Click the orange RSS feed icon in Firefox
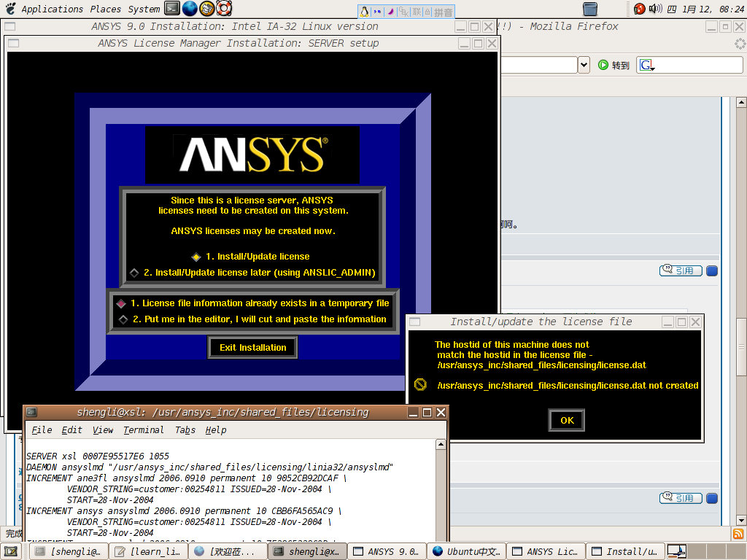 point(738,534)
